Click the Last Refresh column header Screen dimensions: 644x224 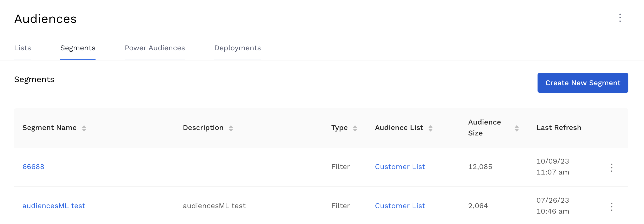(559, 128)
